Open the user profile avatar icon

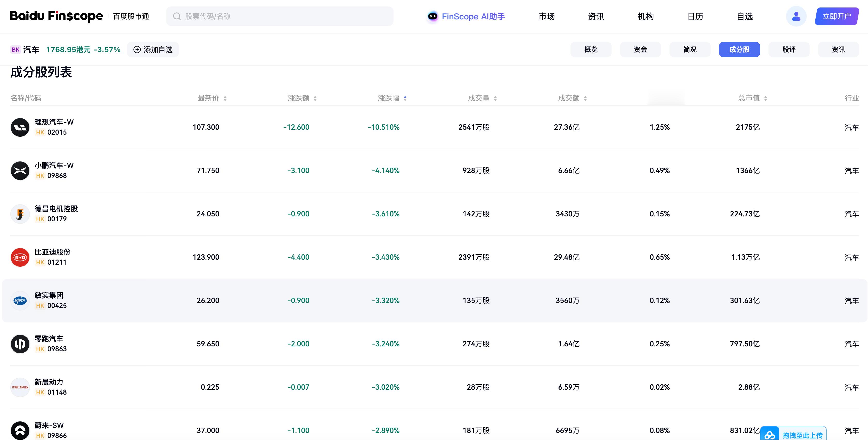pos(796,16)
